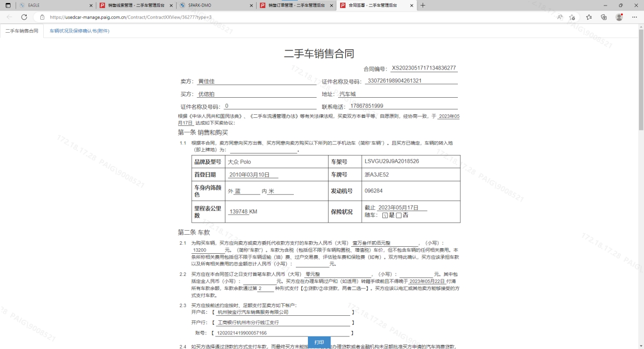Click the engine number 096284
Image resolution: width=644 pixels, height=349 pixels.
374,191
